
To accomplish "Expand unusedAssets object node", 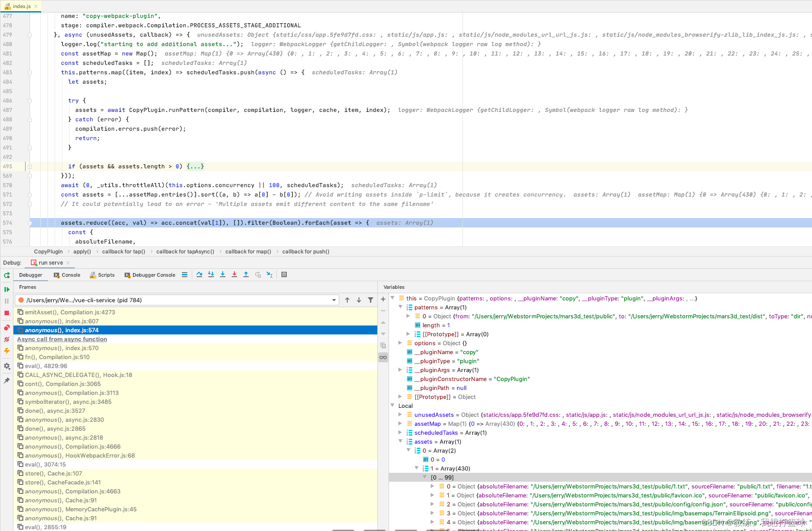I will click(x=400, y=415).
